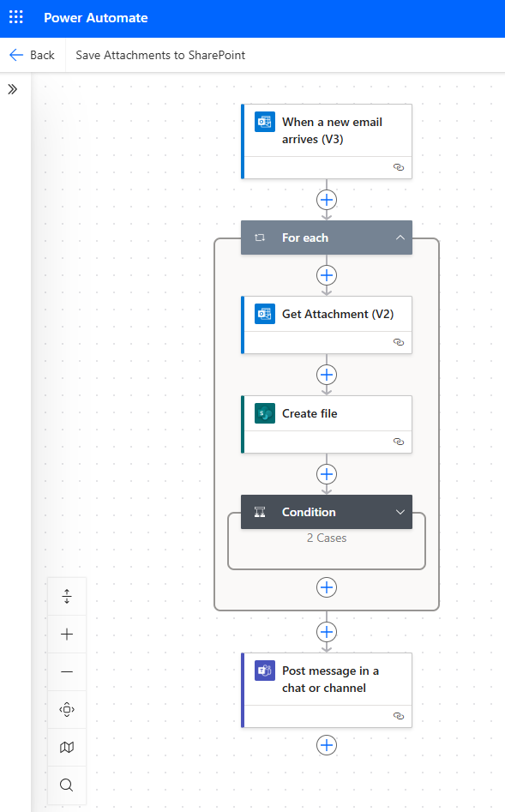Open the app launcher waffle icon

[16, 17]
